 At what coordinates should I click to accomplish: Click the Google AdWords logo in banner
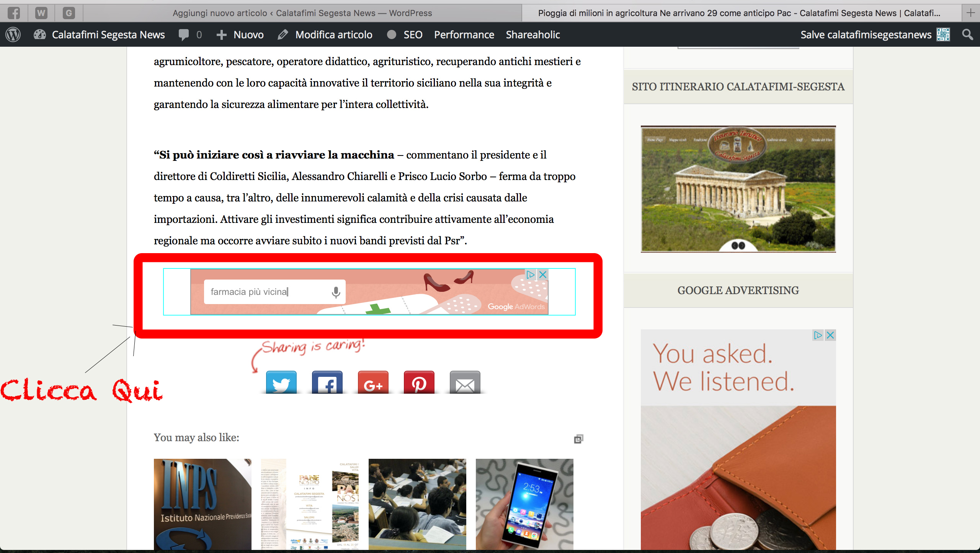[x=516, y=306]
